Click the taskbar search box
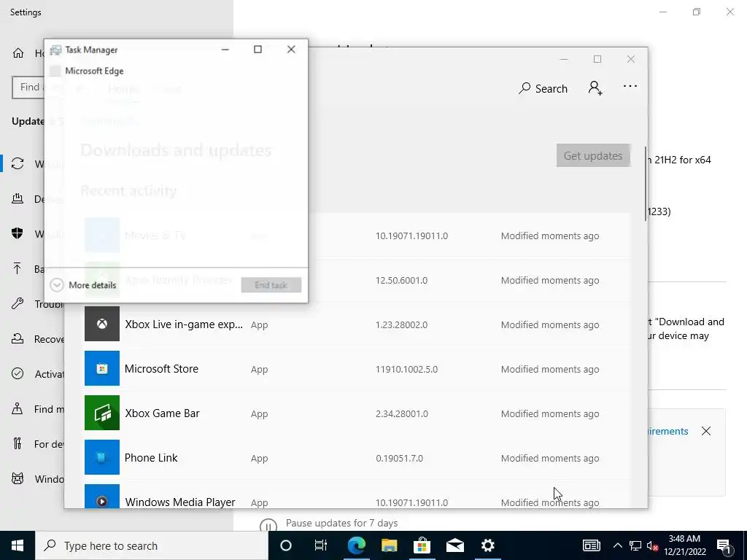 (x=152, y=545)
